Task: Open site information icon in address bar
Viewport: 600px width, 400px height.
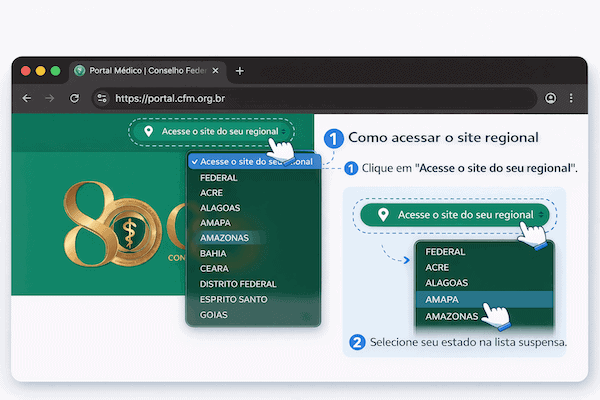Action: (102, 98)
